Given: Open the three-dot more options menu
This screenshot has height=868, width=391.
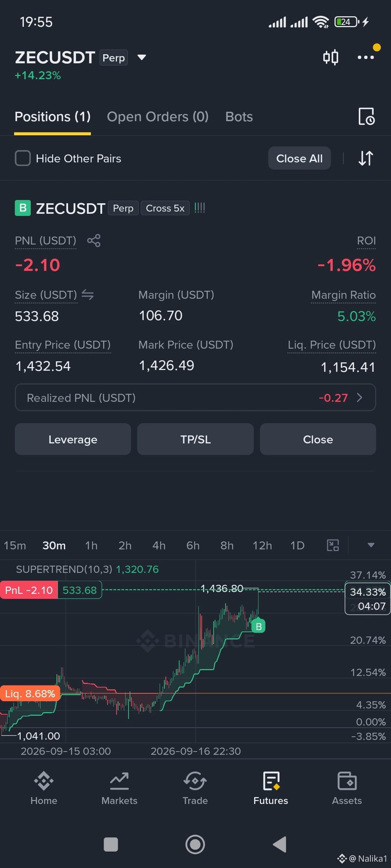Looking at the screenshot, I should pyautogui.click(x=366, y=57).
